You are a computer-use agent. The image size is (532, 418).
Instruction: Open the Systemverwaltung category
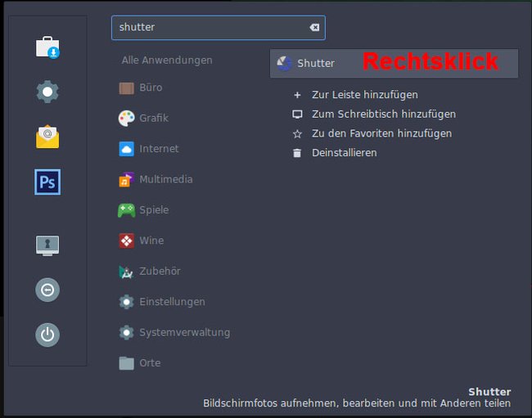tap(174, 333)
